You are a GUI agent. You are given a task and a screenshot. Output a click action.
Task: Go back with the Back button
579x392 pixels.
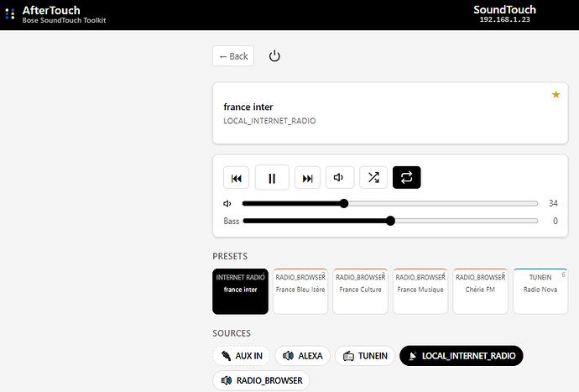pos(233,56)
